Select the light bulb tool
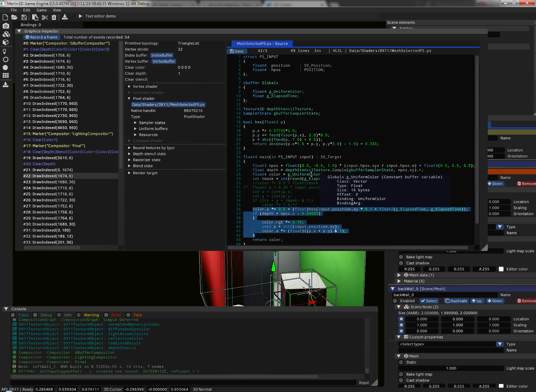536x392 pixels. tap(5, 51)
